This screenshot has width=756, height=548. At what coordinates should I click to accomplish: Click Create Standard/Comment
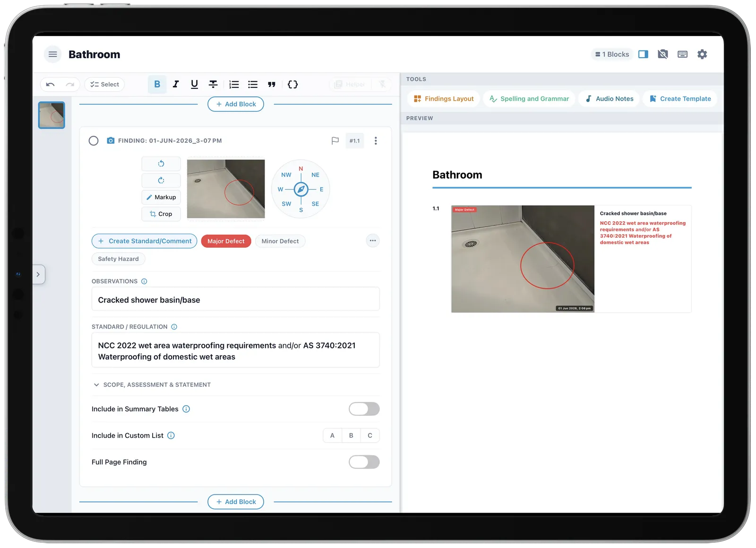point(145,241)
